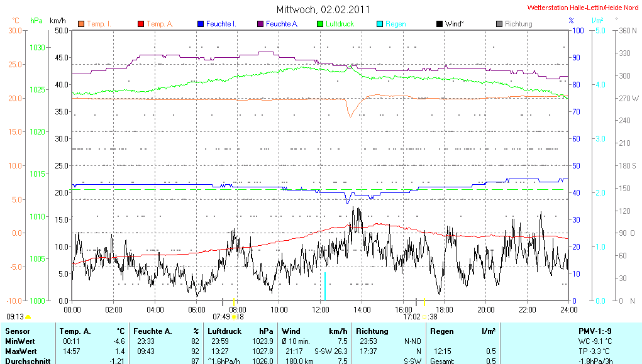Screen dimensions: 642x364
Task: Click the yellow sun icon beside 09:13
Action: (28, 317)
